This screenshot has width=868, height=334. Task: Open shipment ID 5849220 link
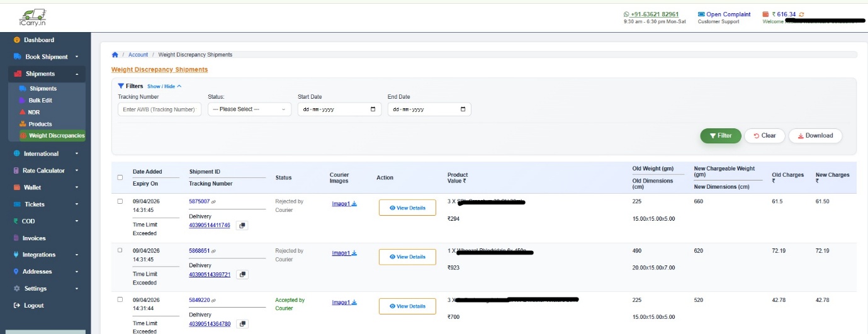(200, 300)
